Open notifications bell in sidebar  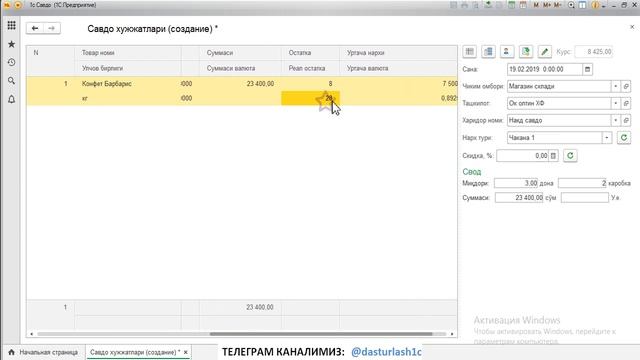[x=11, y=99]
